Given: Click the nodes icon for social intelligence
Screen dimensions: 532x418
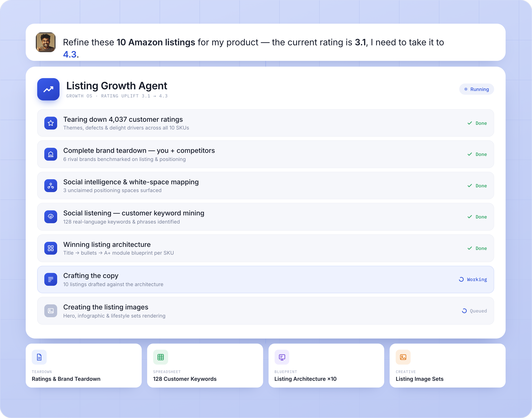Looking at the screenshot, I should coord(51,186).
